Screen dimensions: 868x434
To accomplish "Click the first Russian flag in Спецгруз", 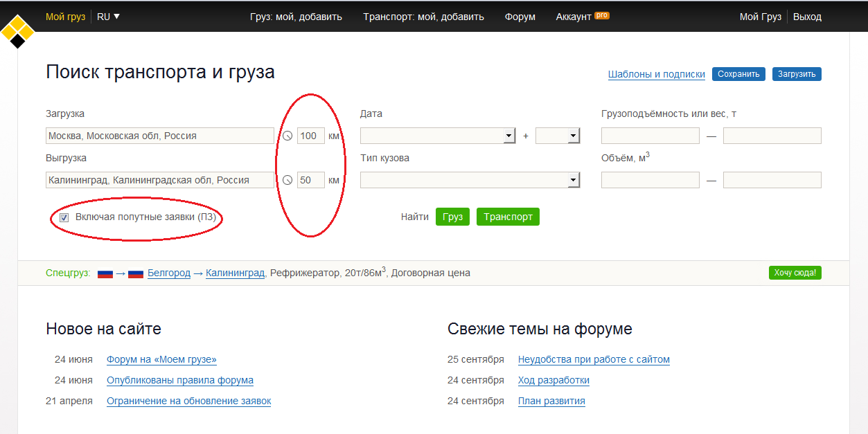I will [105, 273].
